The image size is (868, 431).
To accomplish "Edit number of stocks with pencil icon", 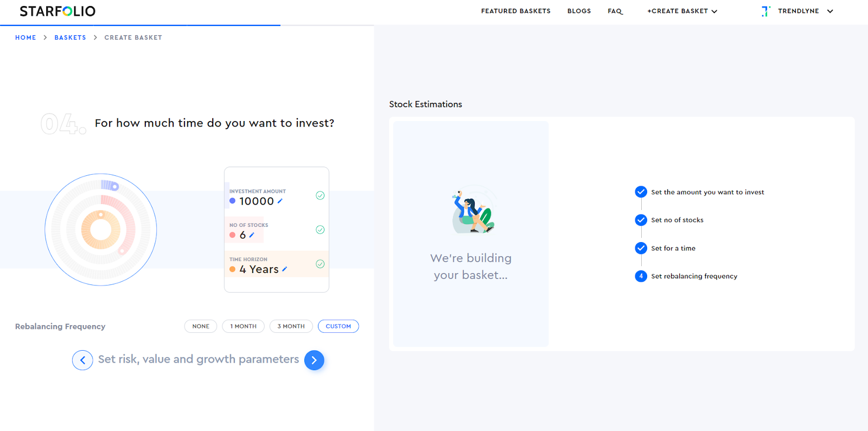I will (252, 235).
